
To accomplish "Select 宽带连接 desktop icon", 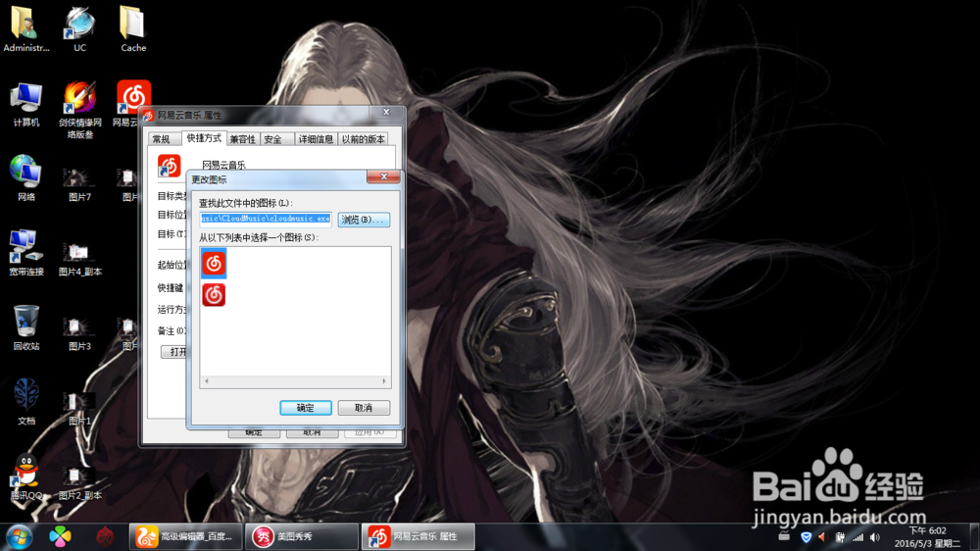I will pyautogui.click(x=26, y=253).
